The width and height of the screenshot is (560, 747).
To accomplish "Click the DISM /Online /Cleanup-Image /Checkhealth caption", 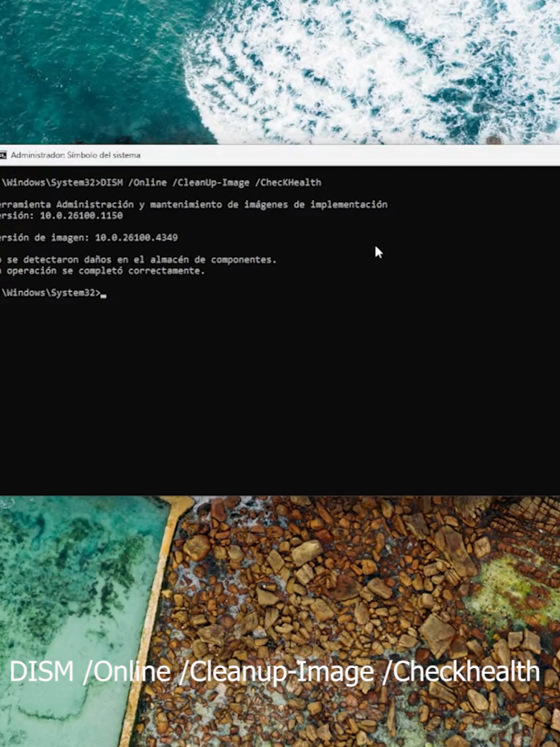I will (x=274, y=671).
